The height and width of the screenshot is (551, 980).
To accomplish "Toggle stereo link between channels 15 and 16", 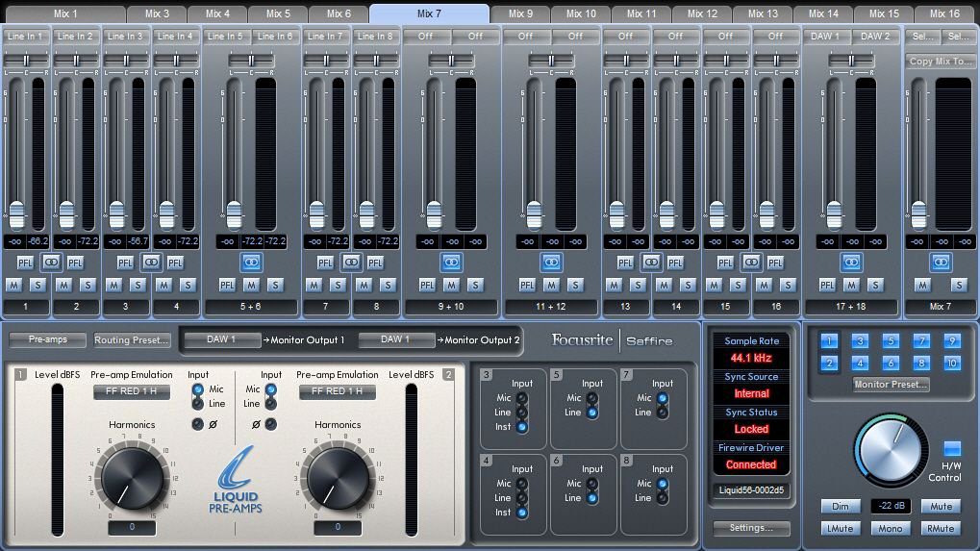I will point(750,263).
